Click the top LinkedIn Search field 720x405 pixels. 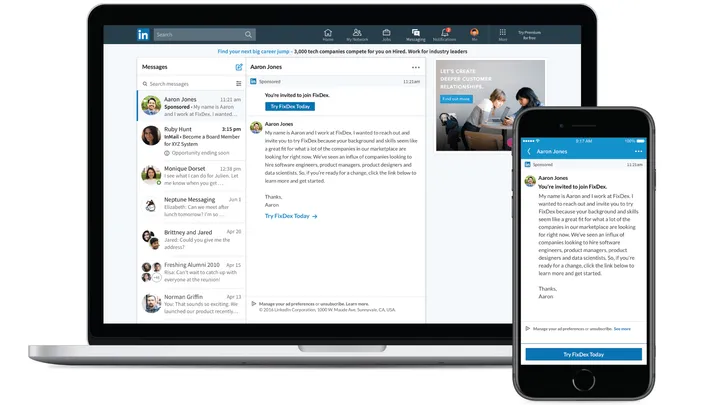coord(204,34)
